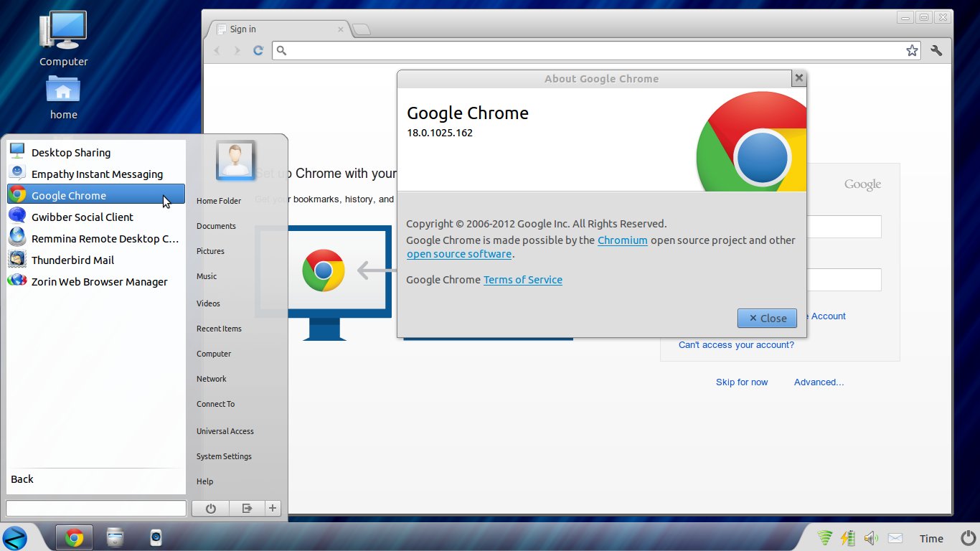The height and width of the screenshot is (551, 980).
Task: Click the shutdown button in start menu
Action: pyautogui.click(x=210, y=508)
